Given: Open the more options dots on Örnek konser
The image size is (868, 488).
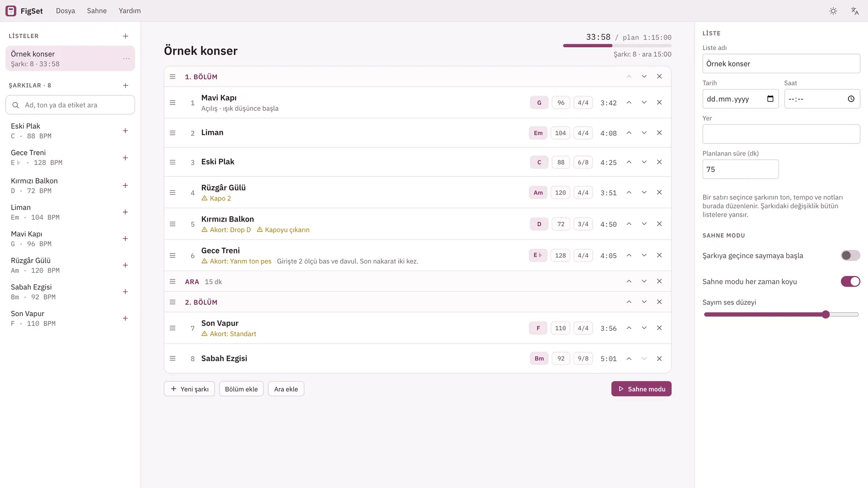Looking at the screenshot, I should click(x=126, y=58).
